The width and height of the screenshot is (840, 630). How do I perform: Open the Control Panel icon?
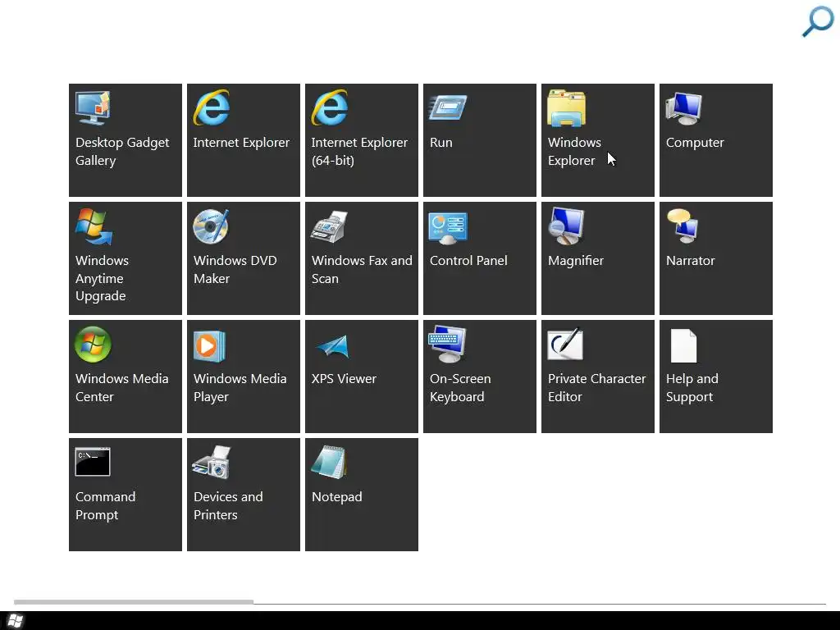coord(448,228)
